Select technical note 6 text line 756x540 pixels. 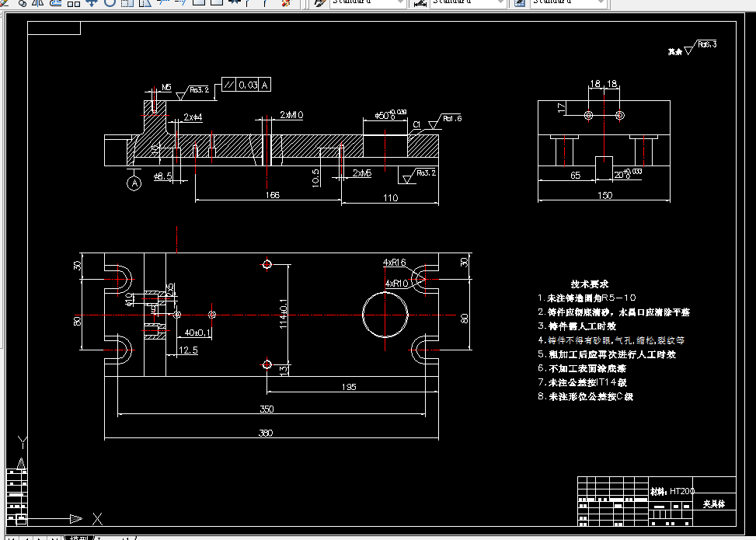point(582,368)
